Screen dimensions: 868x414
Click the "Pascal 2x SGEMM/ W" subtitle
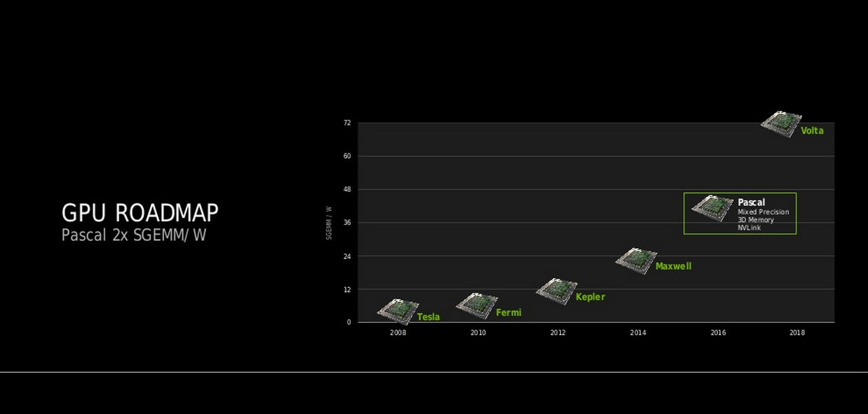[134, 235]
